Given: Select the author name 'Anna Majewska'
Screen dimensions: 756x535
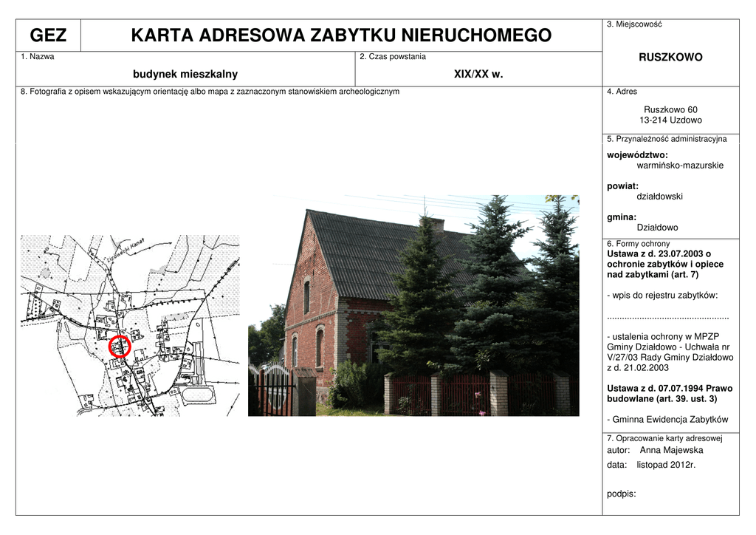Looking at the screenshot, I should pos(671,450).
